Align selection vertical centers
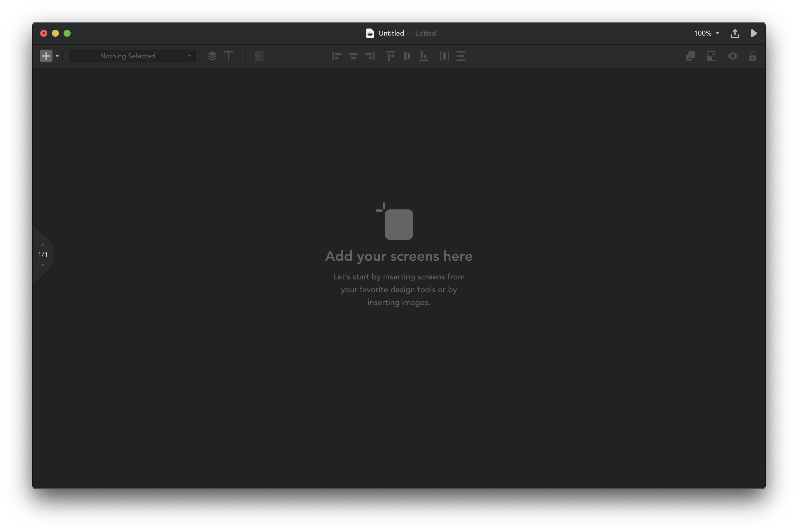 pyautogui.click(x=407, y=56)
